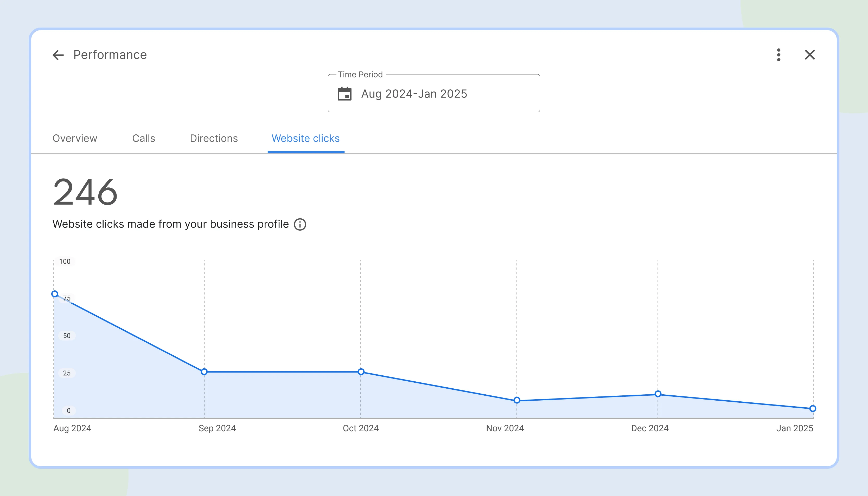Switch to the Calls tab
The image size is (868, 496).
(144, 138)
